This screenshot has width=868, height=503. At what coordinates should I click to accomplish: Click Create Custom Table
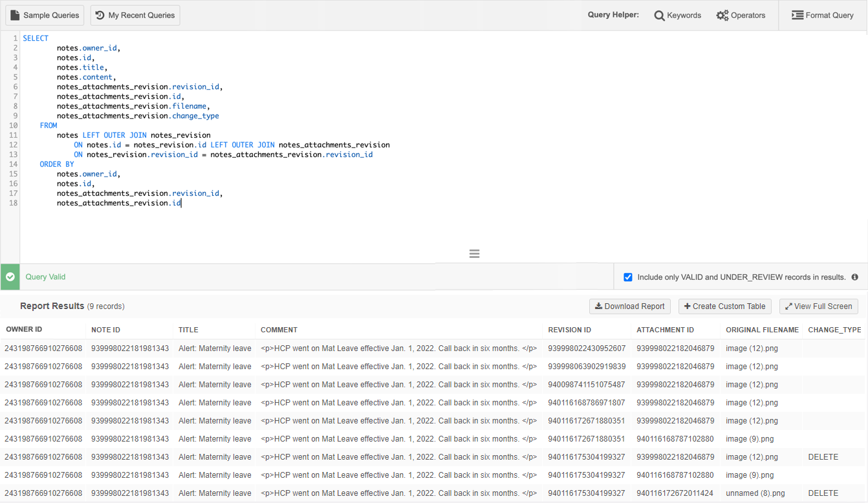pos(724,306)
